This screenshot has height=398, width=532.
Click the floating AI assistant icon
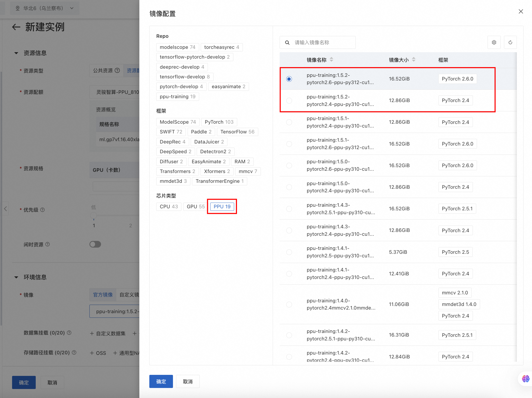(x=526, y=378)
